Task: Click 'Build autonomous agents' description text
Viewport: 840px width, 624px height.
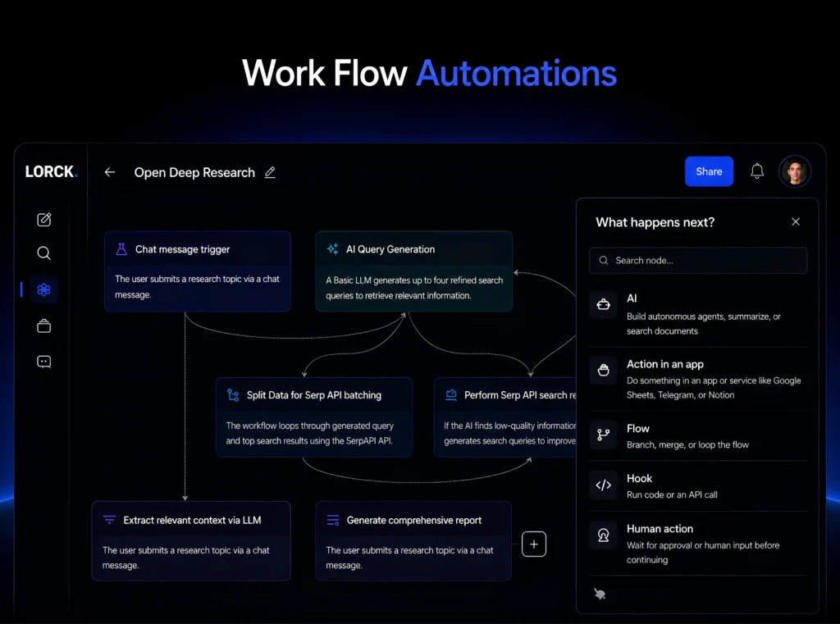Action: click(x=703, y=324)
